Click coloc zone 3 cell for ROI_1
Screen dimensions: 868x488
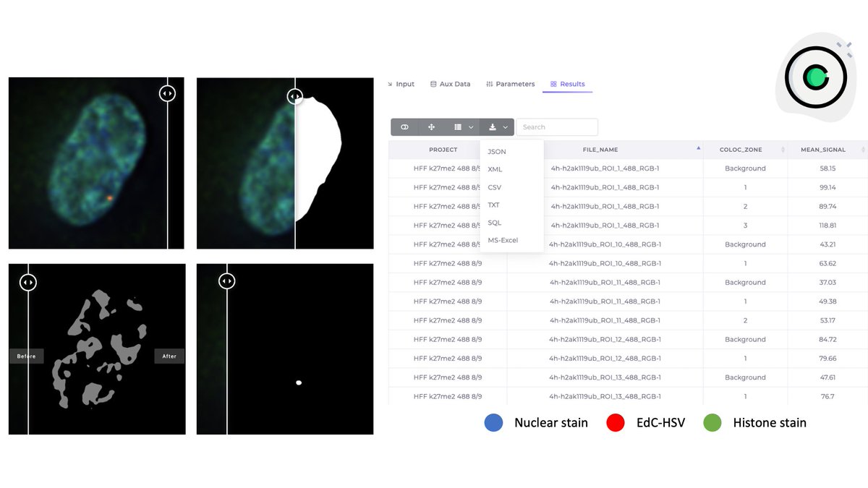(745, 226)
